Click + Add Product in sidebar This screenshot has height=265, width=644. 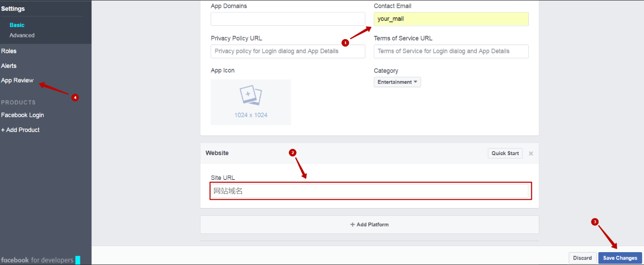pos(20,130)
